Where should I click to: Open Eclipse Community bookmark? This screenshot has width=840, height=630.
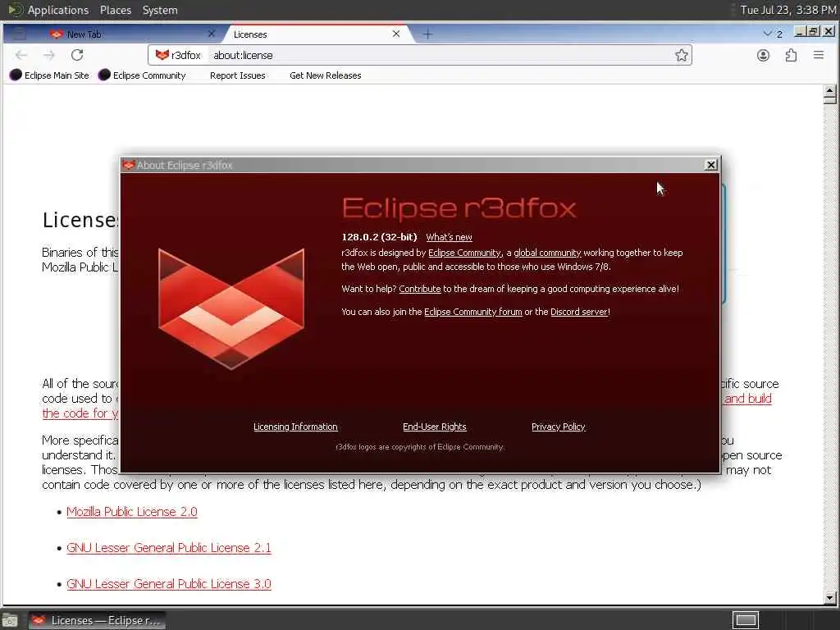(142, 75)
